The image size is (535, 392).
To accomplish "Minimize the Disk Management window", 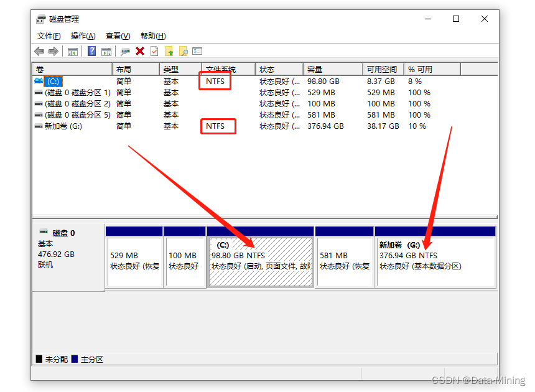I will pyautogui.click(x=428, y=19).
